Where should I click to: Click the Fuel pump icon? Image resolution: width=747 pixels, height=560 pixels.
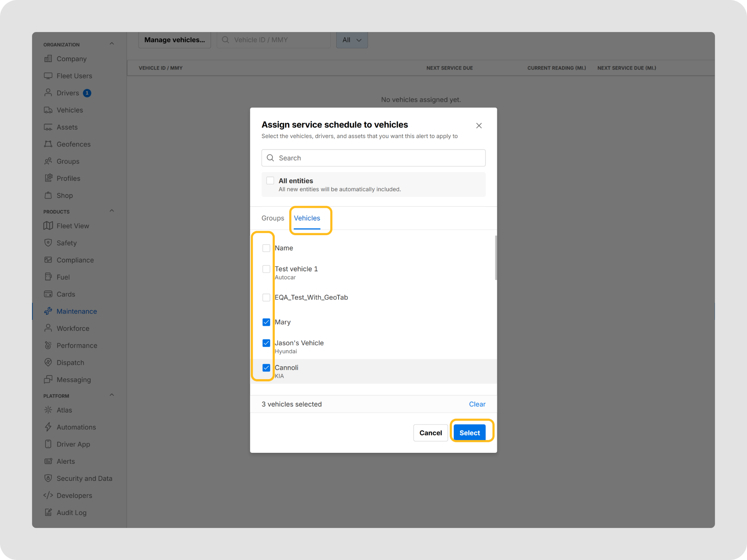pyautogui.click(x=48, y=277)
